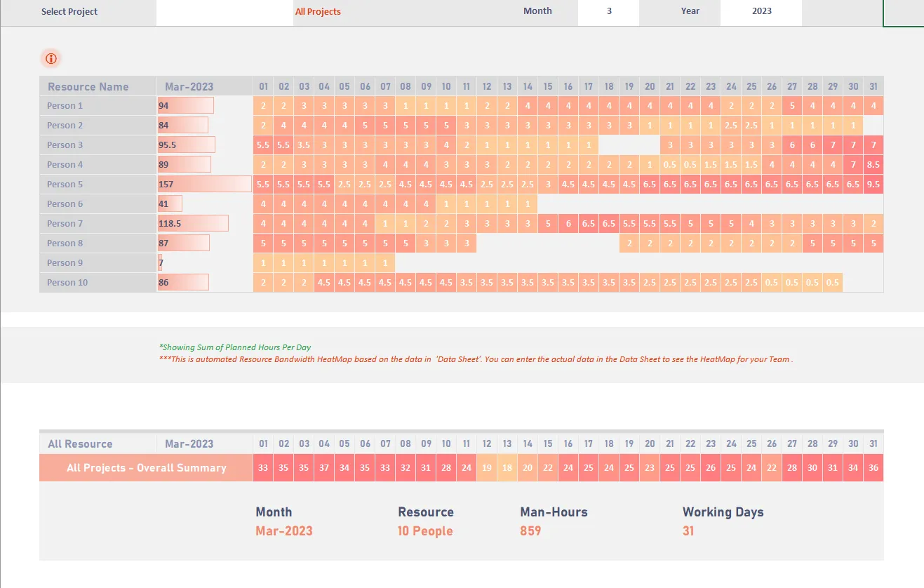Select the summary cell for day 13 showing 18
This screenshot has height=588, width=924.
(507, 468)
